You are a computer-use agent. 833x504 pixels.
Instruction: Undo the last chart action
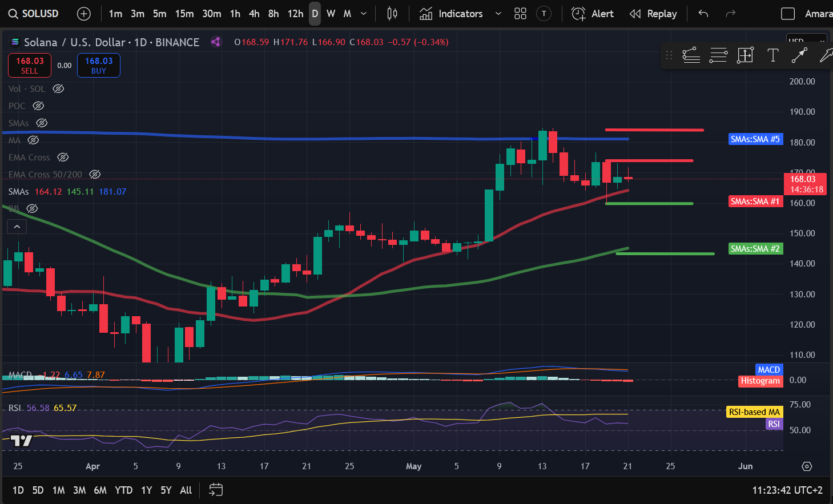[703, 14]
